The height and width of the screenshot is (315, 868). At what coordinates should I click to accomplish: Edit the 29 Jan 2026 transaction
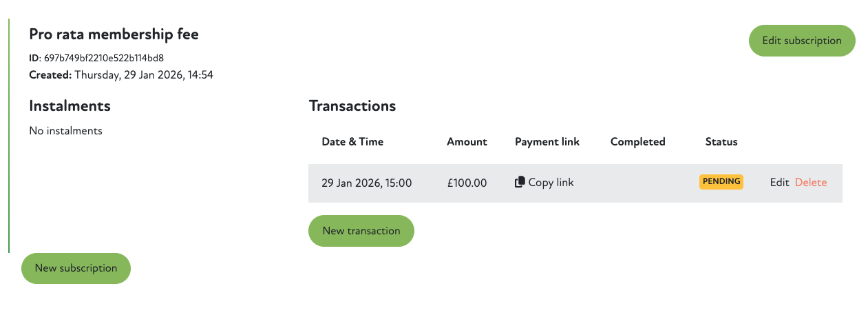point(779,183)
